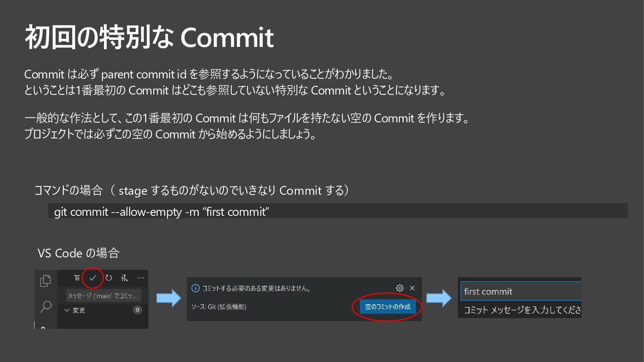Open the Explorer files icon
This screenshot has width=644, height=362.
click(x=46, y=281)
